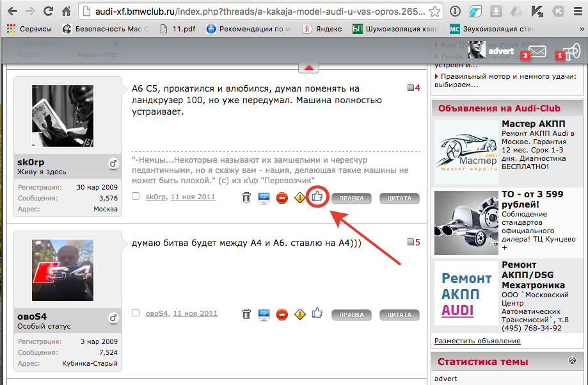The width and height of the screenshot is (588, 385).
Task: Open the ТО - от 3 599 рублей ad
Action: (x=532, y=199)
